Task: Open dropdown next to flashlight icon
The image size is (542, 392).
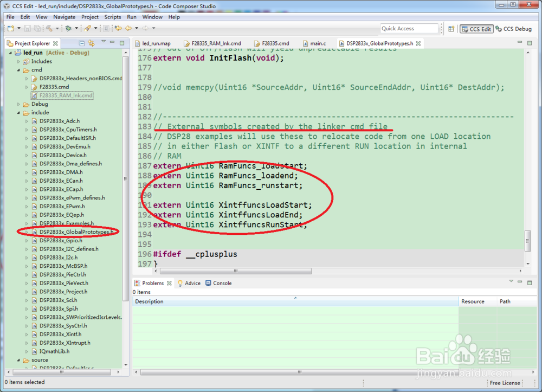Action: pyautogui.click(x=96, y=28)
